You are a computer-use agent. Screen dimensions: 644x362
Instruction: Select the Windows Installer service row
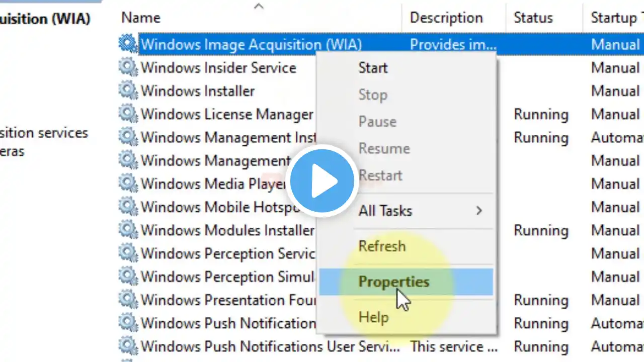point(198,91)
